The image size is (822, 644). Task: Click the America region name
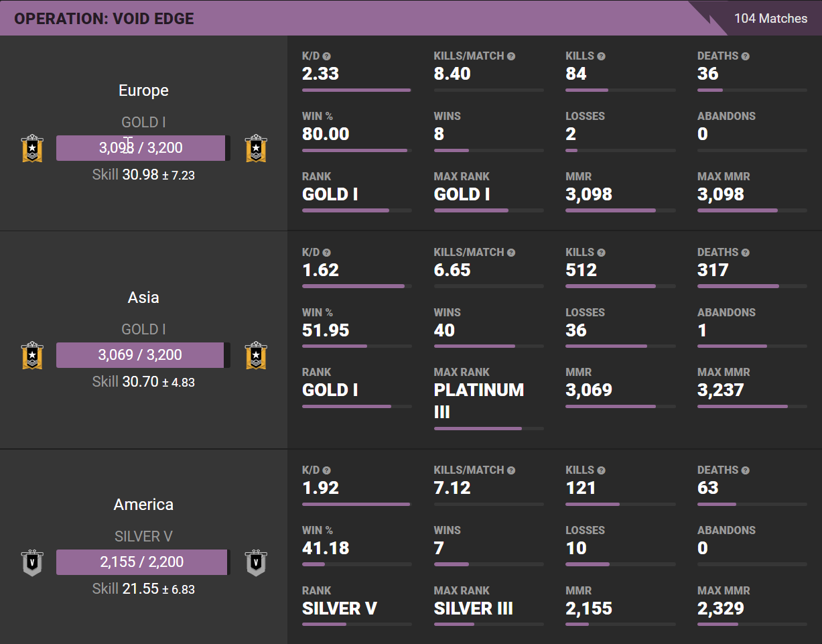143,505
